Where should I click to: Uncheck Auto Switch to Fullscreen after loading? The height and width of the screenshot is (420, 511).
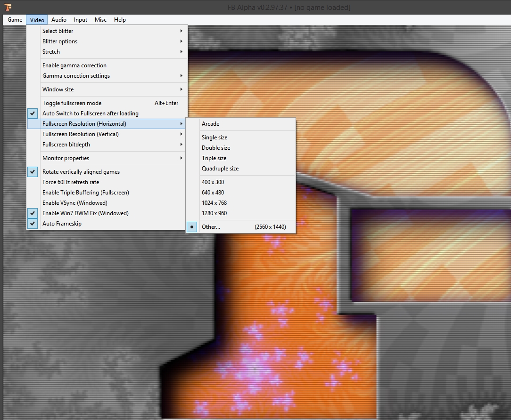click(x=107, y=113)
